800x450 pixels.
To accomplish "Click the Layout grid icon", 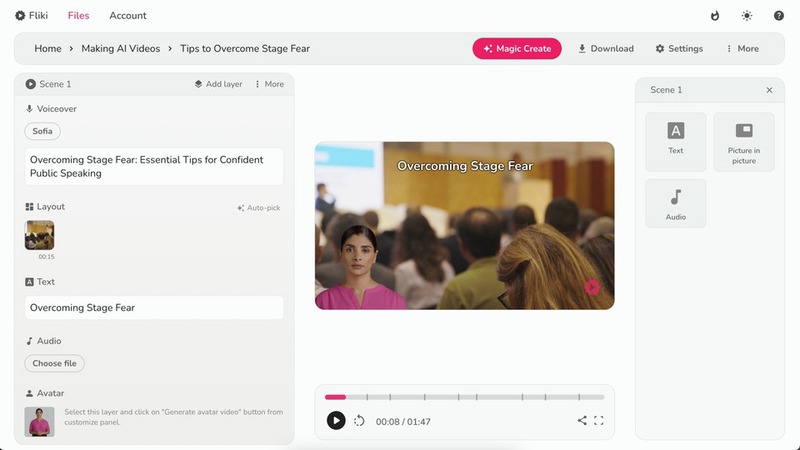I will pyautogui.click(x=29, y=207).
